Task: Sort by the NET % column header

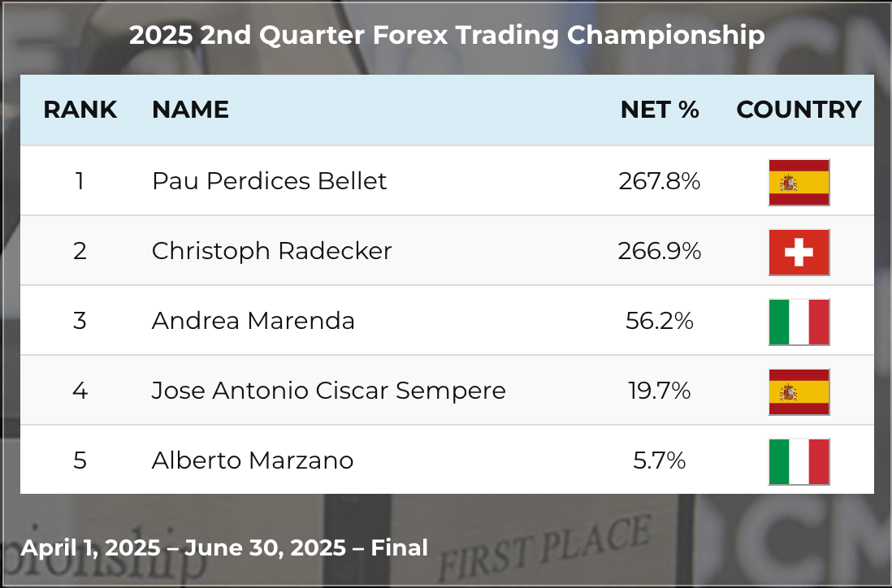Action: point(660,110)
